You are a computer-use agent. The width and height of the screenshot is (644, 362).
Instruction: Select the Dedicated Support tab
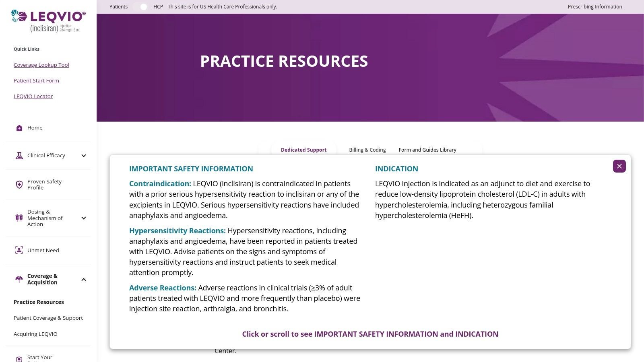point(303,150)
